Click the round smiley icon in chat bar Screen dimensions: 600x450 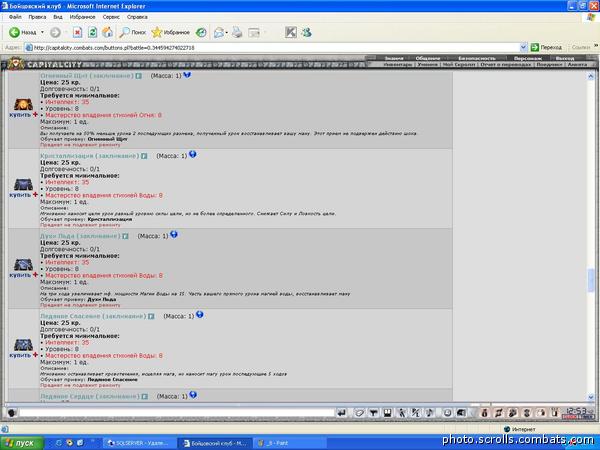[447, 412]
